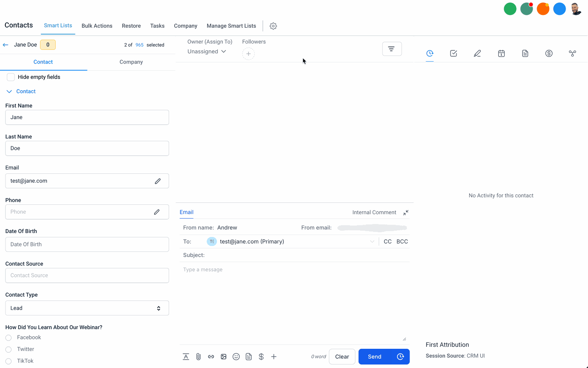588x368 pixels.
Task: Click the Contact Source field
Action: point(87,275)
